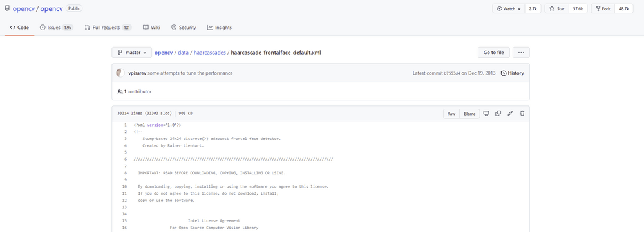The width and height of the screenshot is (644, 232).
Task: Click the 908 KB file size text
Action: 185,114
